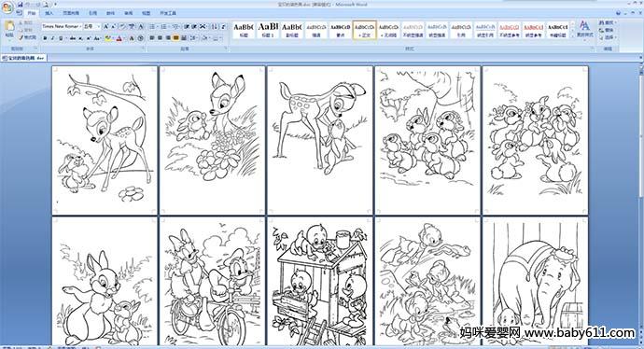644x349 pixels.
Task: Click the red font color A icon
Action: coord(119,38)
